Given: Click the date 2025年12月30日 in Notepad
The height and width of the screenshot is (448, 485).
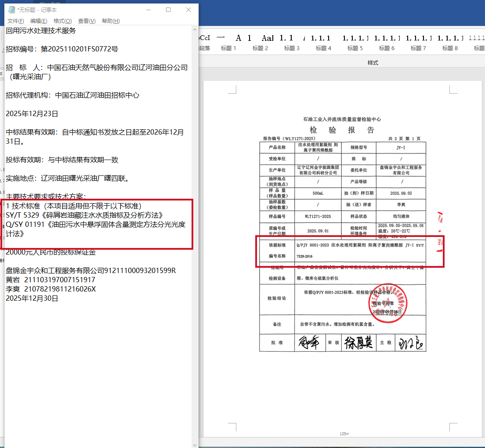Looking at the screenshot, I should (x=32, y=299).
